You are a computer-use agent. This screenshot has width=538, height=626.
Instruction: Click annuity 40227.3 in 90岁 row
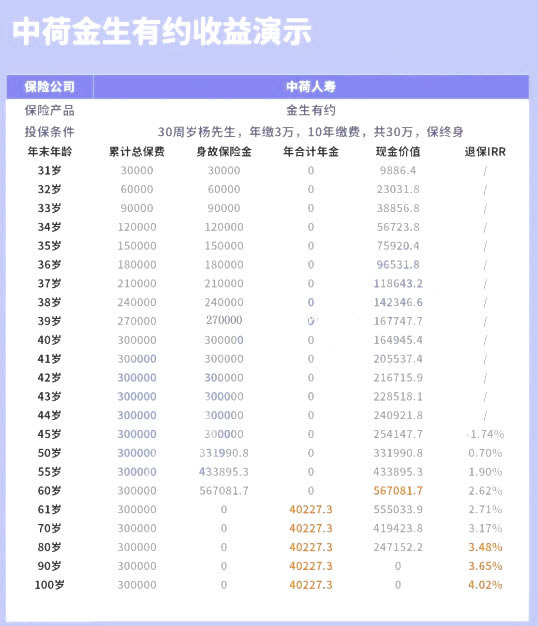tap(311, 566)
